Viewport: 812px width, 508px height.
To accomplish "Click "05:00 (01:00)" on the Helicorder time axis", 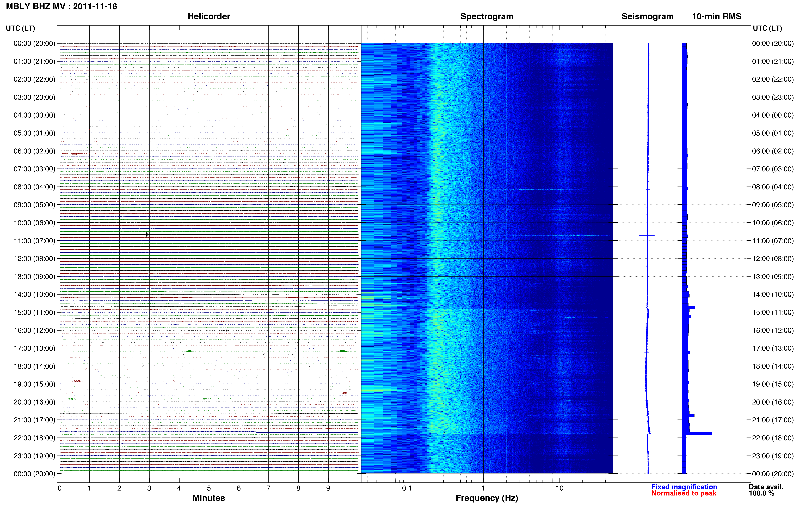I will coord(34,133).
